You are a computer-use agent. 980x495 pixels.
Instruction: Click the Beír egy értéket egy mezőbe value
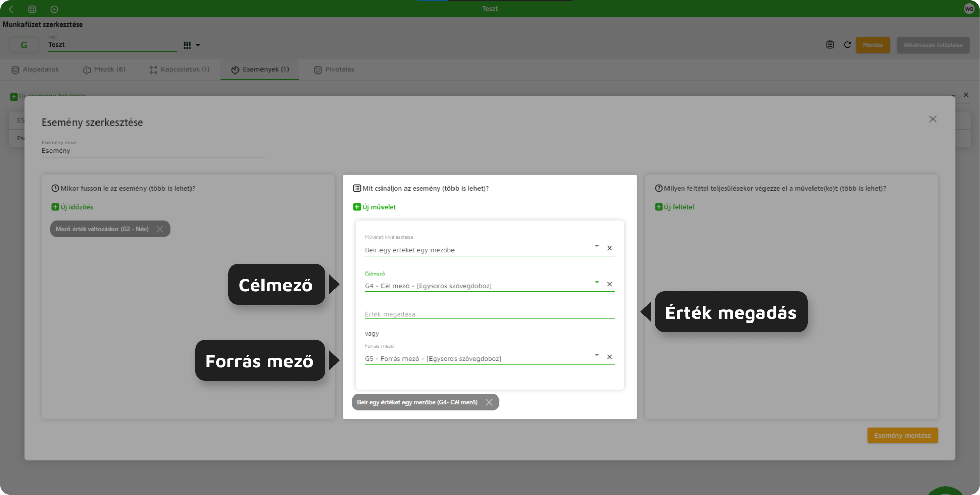[x=410, y=250]
